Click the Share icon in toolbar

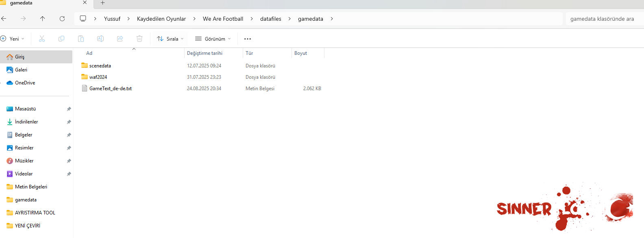click(x=120, y=39)
